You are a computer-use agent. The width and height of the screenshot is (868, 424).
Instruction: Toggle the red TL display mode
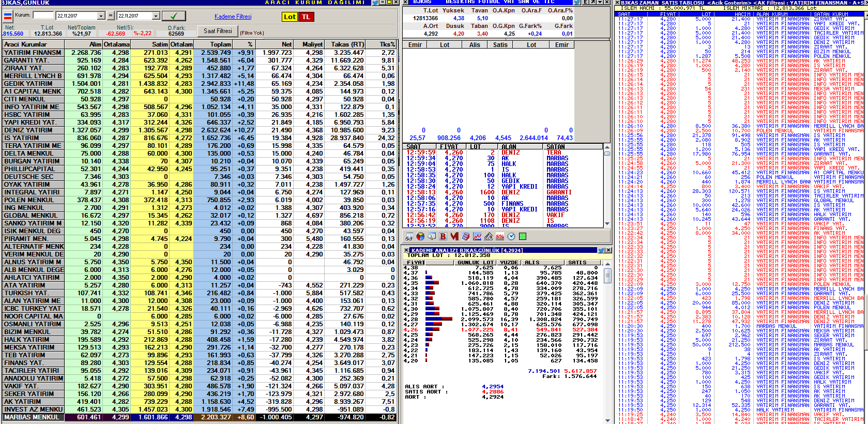point(306,17)
